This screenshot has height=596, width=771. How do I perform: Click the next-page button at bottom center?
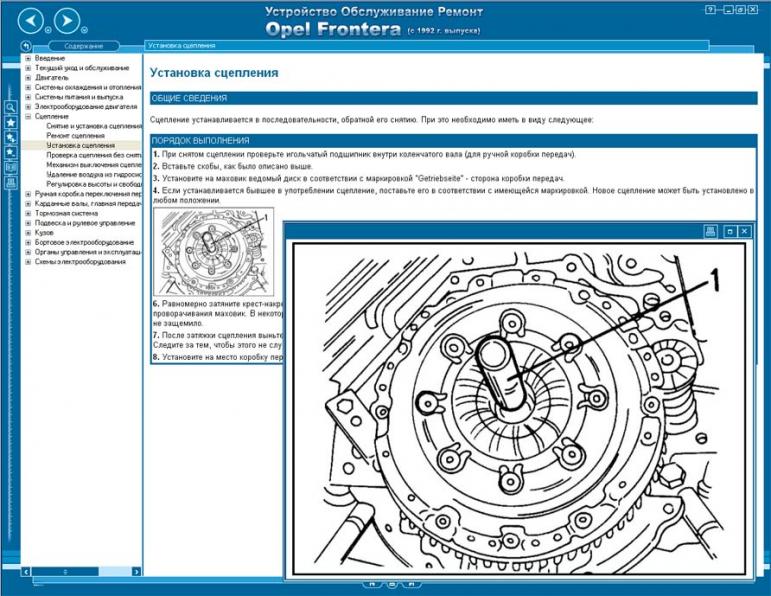[412, 584]
